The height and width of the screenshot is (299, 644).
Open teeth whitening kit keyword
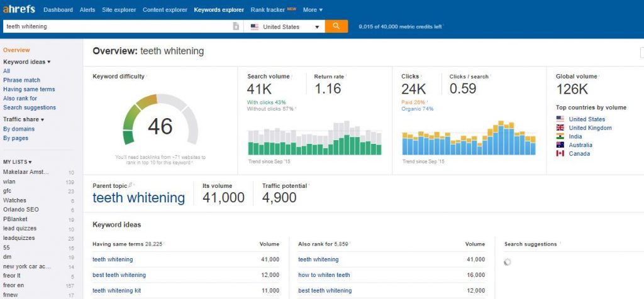[x=116, y=290]
